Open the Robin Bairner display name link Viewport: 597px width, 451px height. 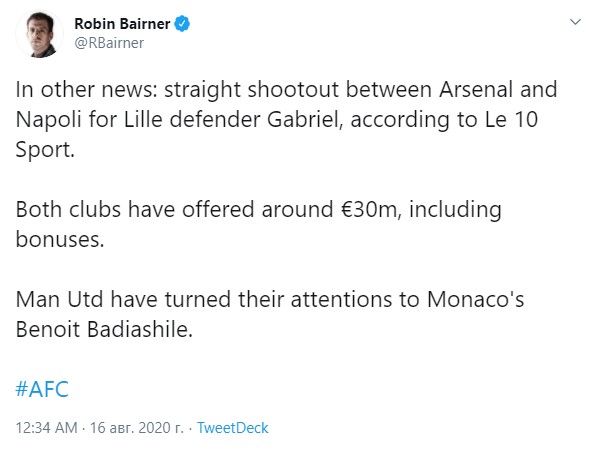(122, 24)
